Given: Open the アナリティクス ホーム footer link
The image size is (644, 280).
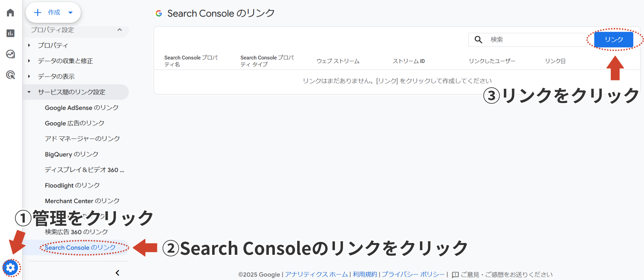Looking at the screenshot, I should pyautogui.click(x=316, y=274).
